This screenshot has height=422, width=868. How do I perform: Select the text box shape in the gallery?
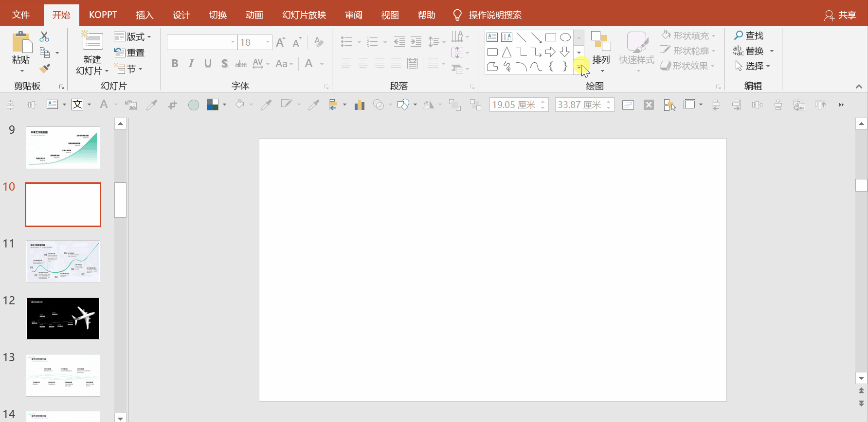(492, 37)
